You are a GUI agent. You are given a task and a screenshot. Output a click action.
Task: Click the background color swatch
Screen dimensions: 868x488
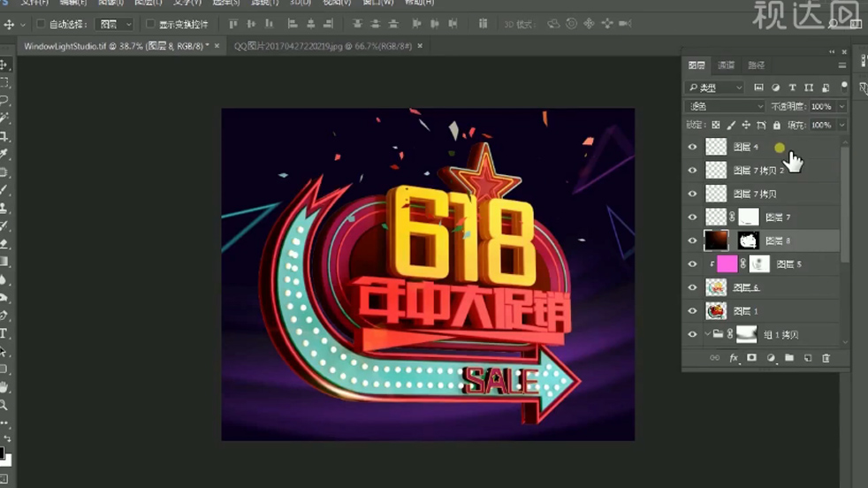pyautogui.click(x=8, y=461)
